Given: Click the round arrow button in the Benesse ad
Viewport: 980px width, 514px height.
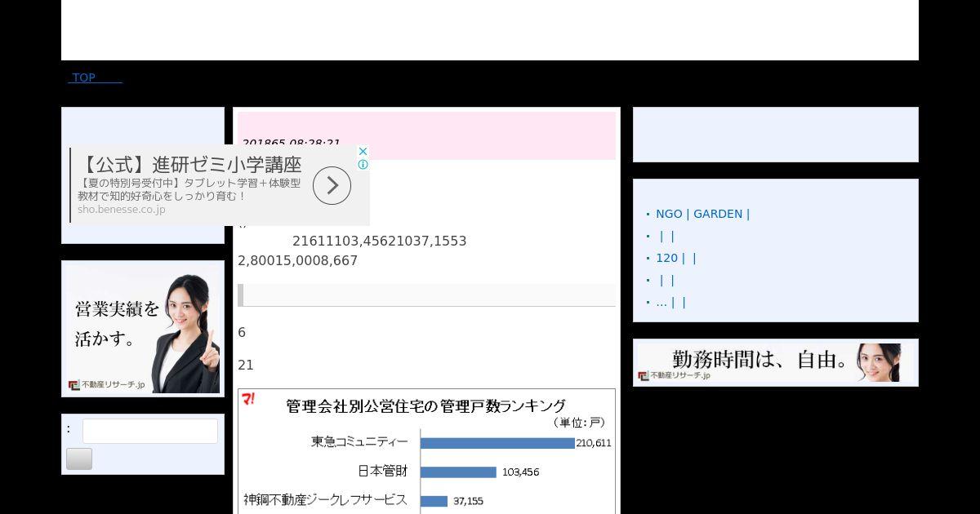Looking at the screenshot, I should tap(332, 186).
